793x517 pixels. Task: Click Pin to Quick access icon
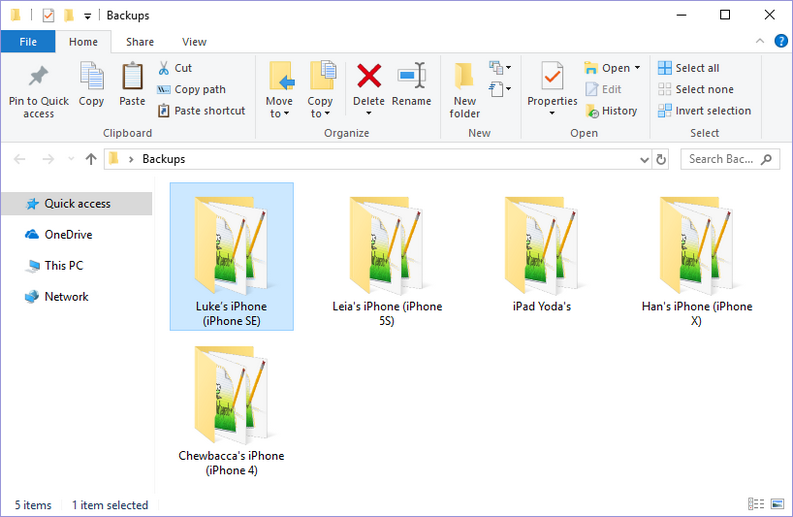point(38,77)
